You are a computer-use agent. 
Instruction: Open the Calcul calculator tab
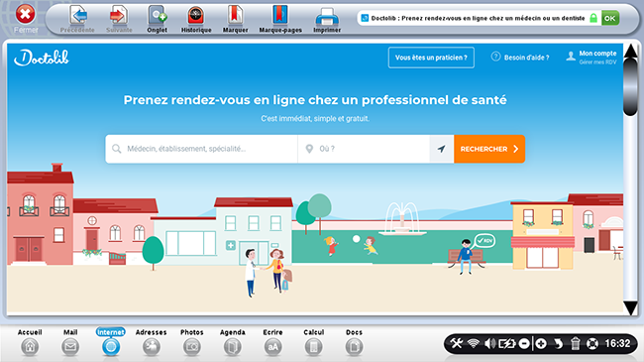pyautogui.click(x=313, y=342)
